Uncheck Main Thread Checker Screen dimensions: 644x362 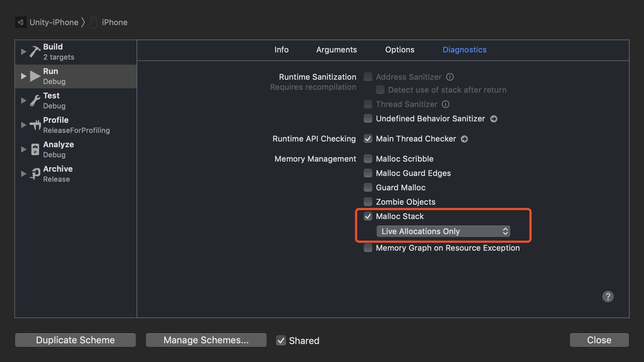point(368,139)
